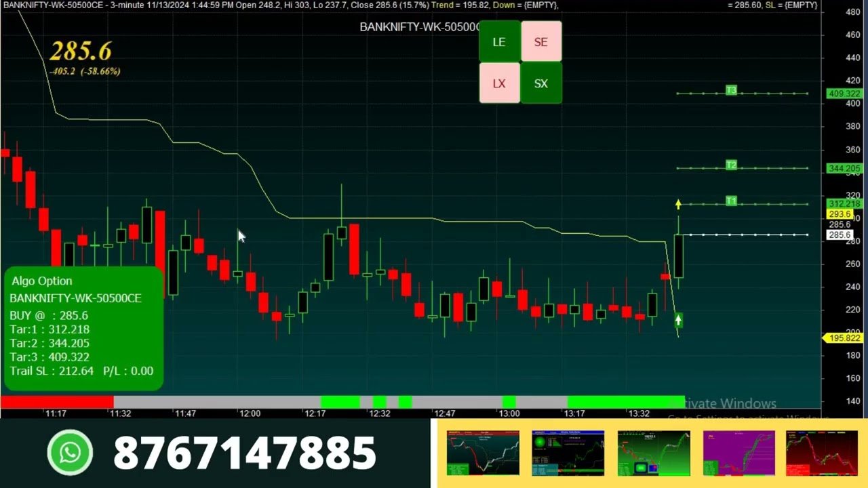Click the T2 target marker
The height and width of the screenshot is (488, 868).
click(x=731, y=165)
